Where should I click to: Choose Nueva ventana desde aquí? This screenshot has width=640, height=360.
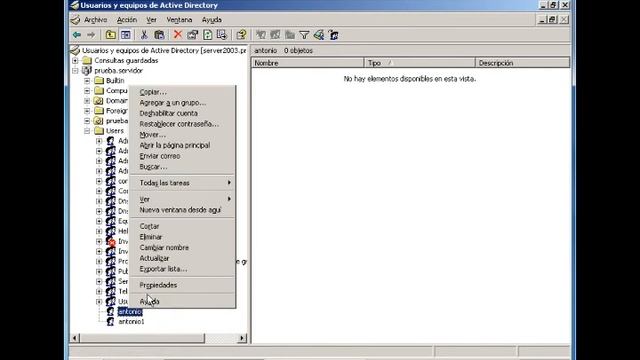coord(182,210)
